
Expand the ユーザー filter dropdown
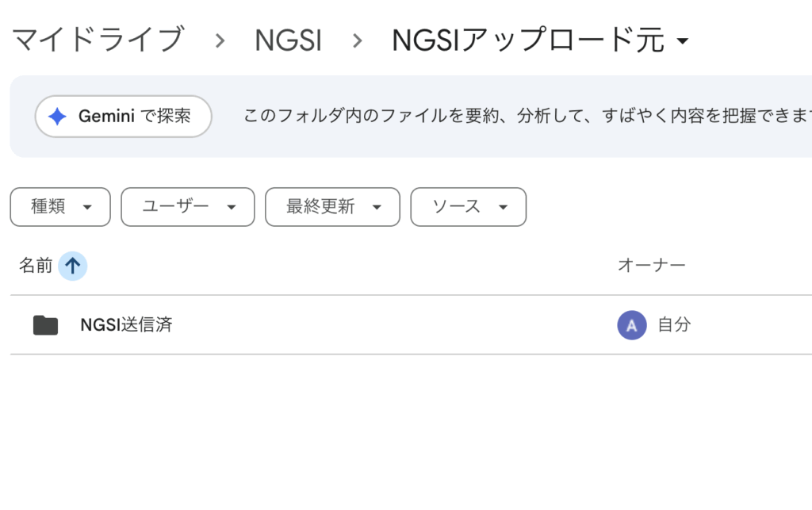(188, 207)
